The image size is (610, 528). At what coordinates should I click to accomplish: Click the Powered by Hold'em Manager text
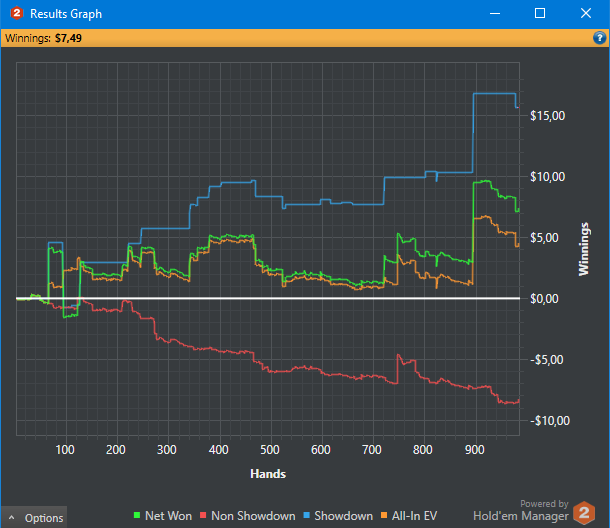coord(521,511)
